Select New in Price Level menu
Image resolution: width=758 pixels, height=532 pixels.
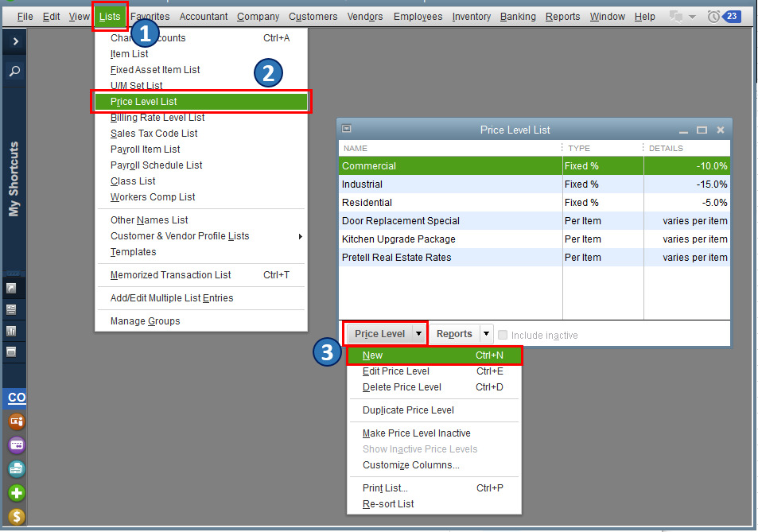tap(434, 355)
